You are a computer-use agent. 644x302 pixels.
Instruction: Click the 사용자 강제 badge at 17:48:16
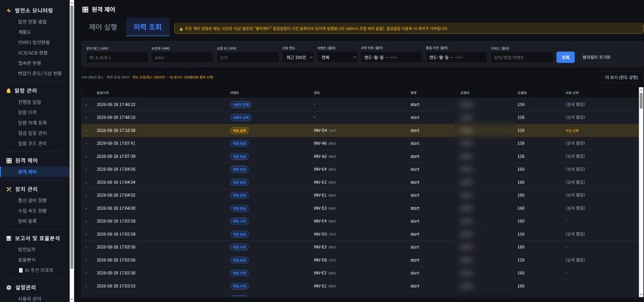pos(241,118)
